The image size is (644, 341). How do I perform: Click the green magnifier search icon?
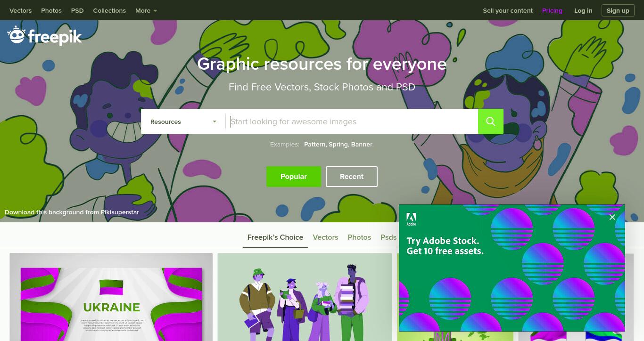(491, 122)
